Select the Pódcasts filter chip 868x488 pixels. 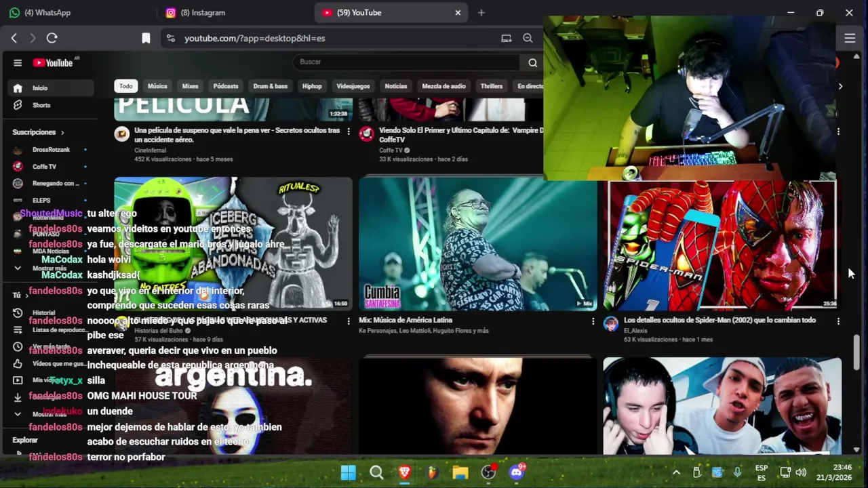coord(226,86)
